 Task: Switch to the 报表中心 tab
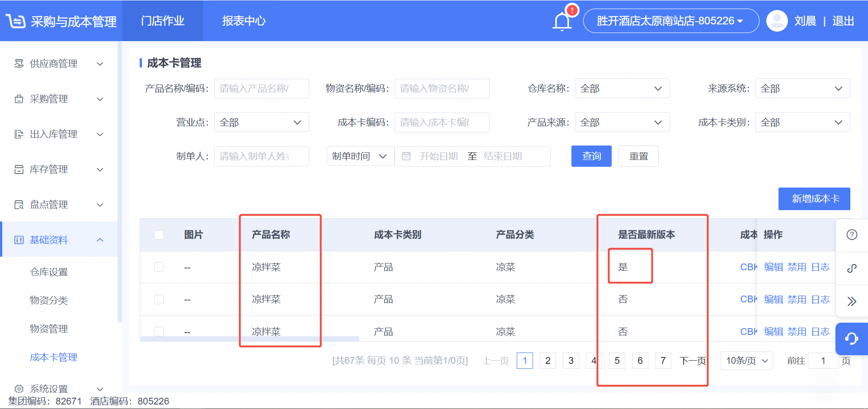point(244,21)
